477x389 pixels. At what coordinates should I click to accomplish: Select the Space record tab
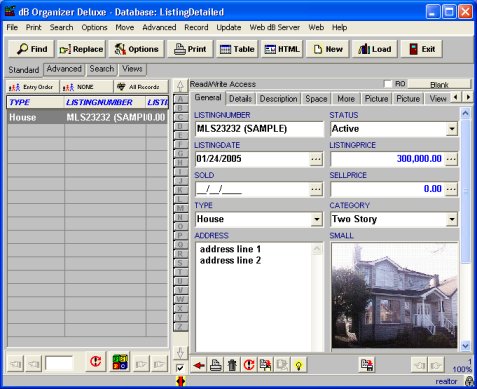point(316,99)
